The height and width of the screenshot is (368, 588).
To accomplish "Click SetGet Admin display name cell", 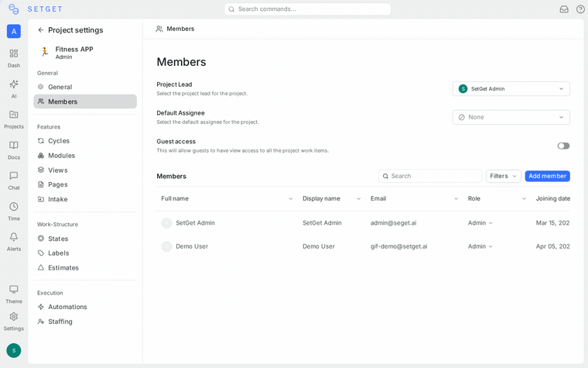I will [x=322, y=223].
